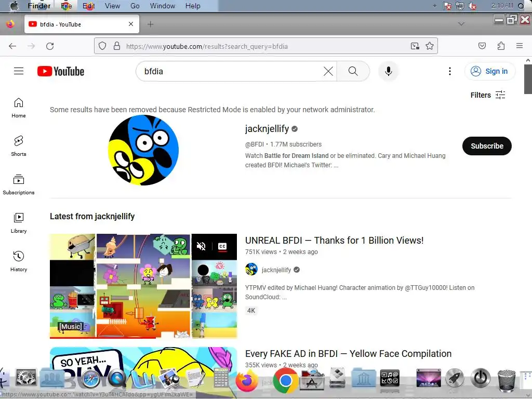The width and height of the screenshot is (532, 399).
Task: Click the YouTube logo
Action: [x=61, y=71]
